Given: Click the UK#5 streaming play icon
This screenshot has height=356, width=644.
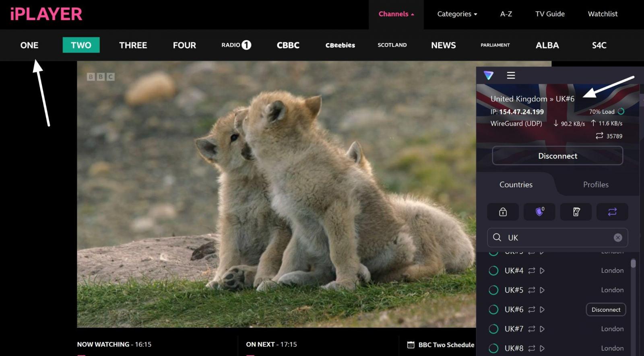Looking at the screenshot, I should coord(542,290).
